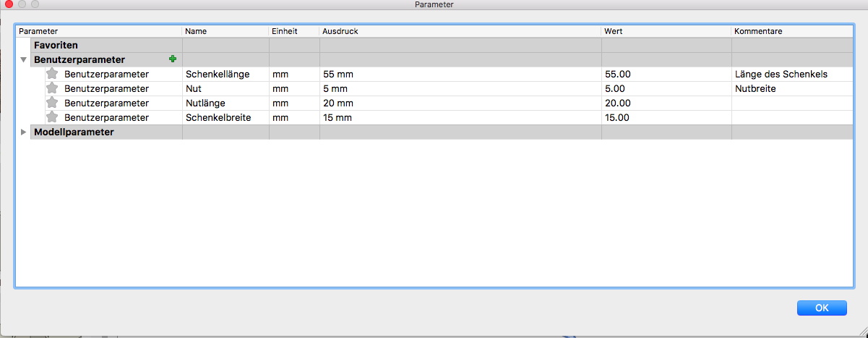Edit the expression 15 mm
The image size is (868, 338).
(x=460, y=117)
